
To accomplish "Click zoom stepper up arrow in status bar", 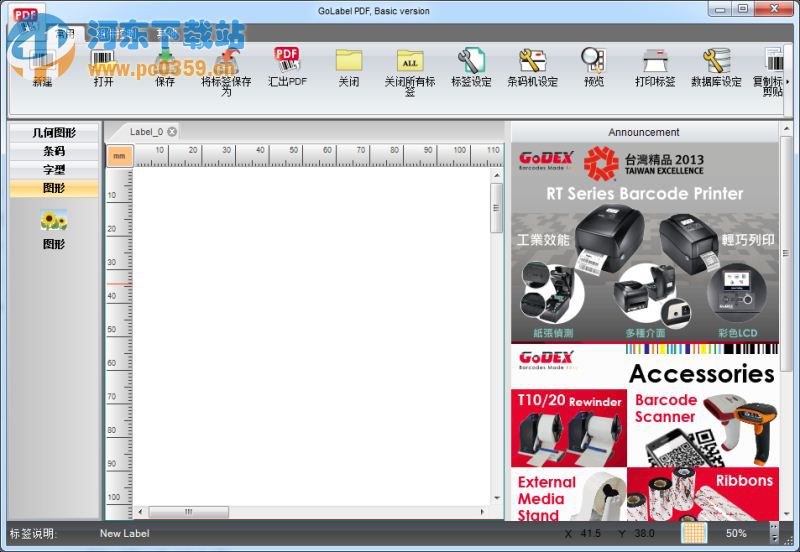I will 774,528.
